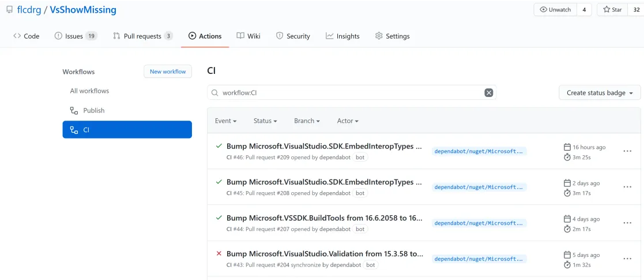Click the calendar icon beside 4 days ago
The width and height of the screenshot is (644, 280).
pos(567,219)
